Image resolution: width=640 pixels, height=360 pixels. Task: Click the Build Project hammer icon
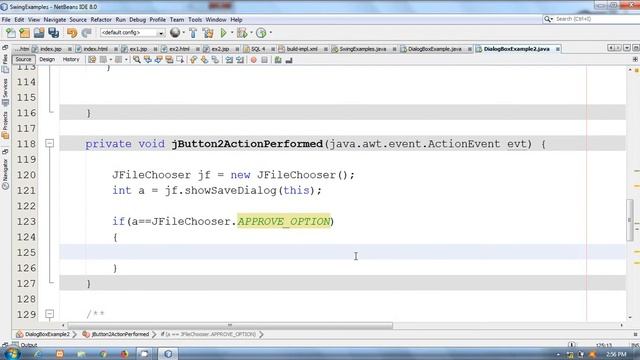(x=193, y=33)
